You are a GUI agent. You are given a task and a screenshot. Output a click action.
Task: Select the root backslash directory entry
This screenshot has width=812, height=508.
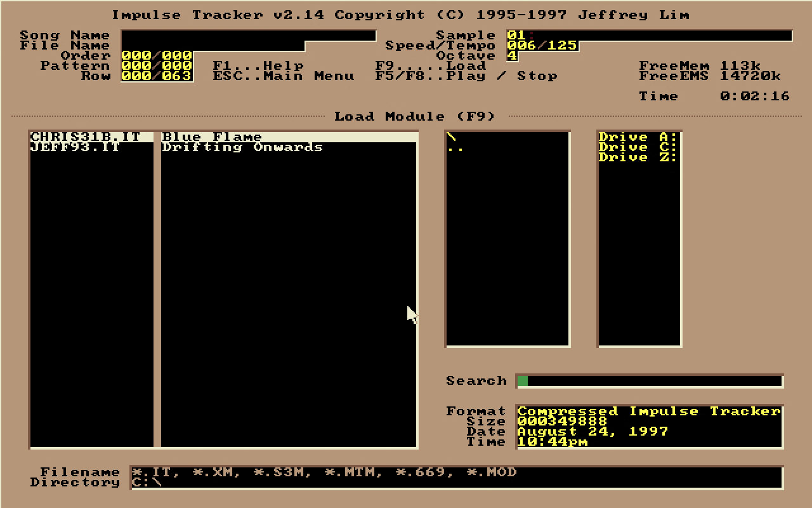point(507,137)
